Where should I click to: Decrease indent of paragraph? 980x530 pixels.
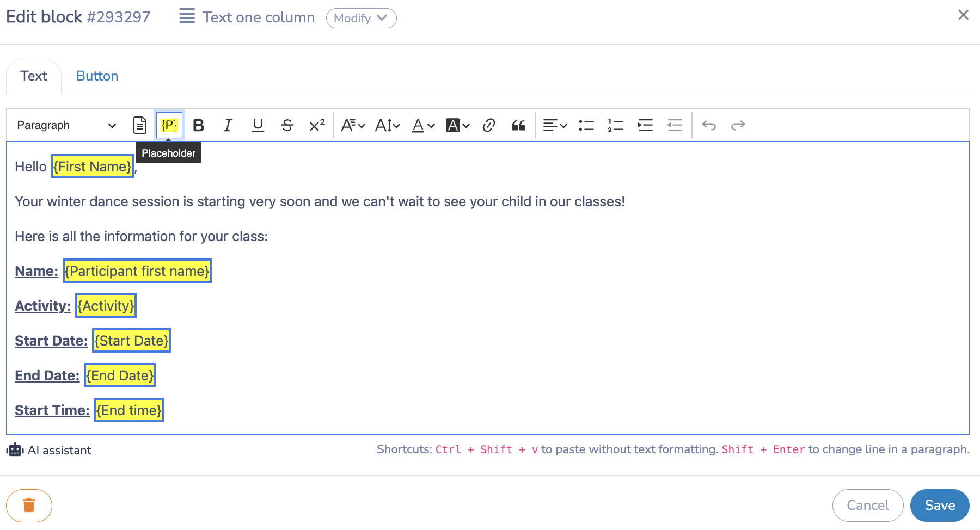(675, 125)
